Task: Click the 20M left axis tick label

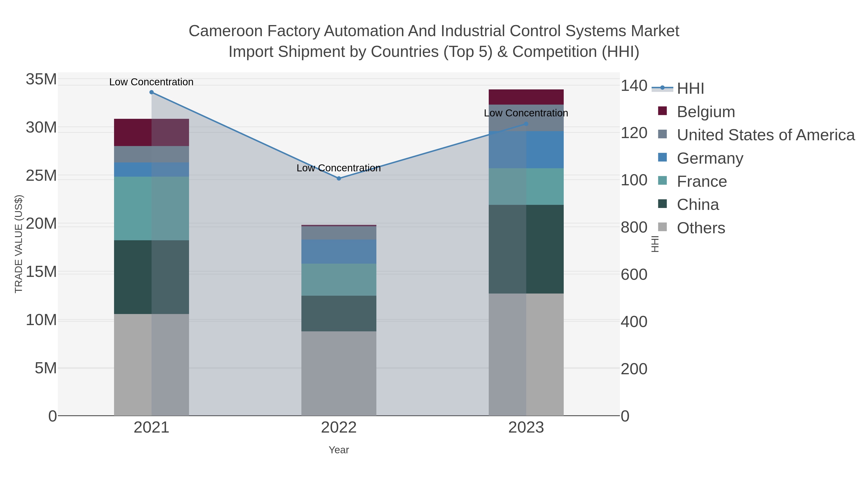Action: 41,224
